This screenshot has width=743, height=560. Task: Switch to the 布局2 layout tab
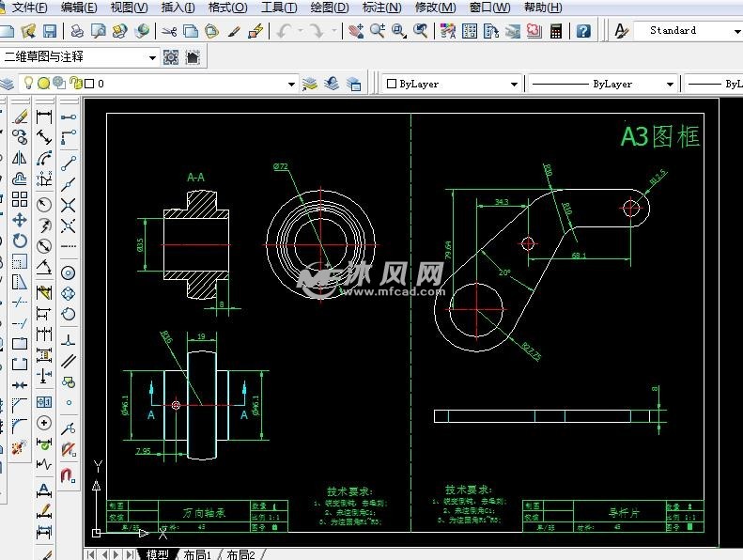click(240, 554)
